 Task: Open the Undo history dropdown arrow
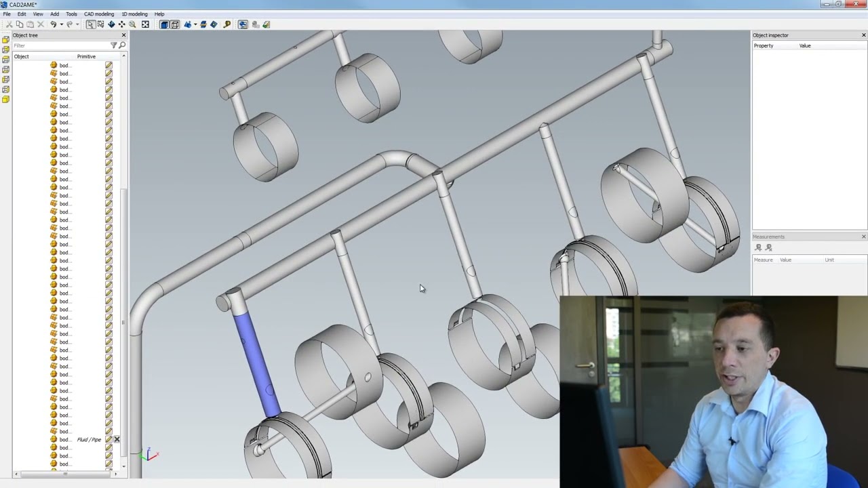pos(62,24)
